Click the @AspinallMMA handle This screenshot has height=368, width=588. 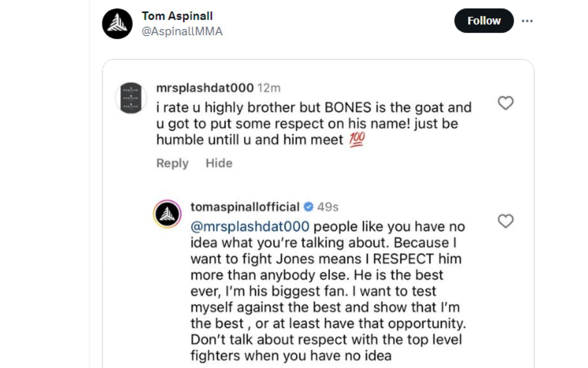182,31
